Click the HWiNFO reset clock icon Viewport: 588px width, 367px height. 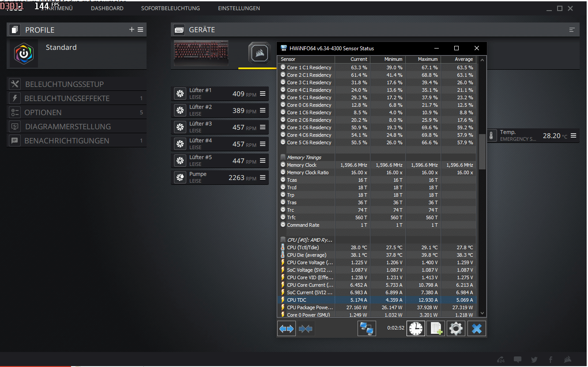[415, 329]
